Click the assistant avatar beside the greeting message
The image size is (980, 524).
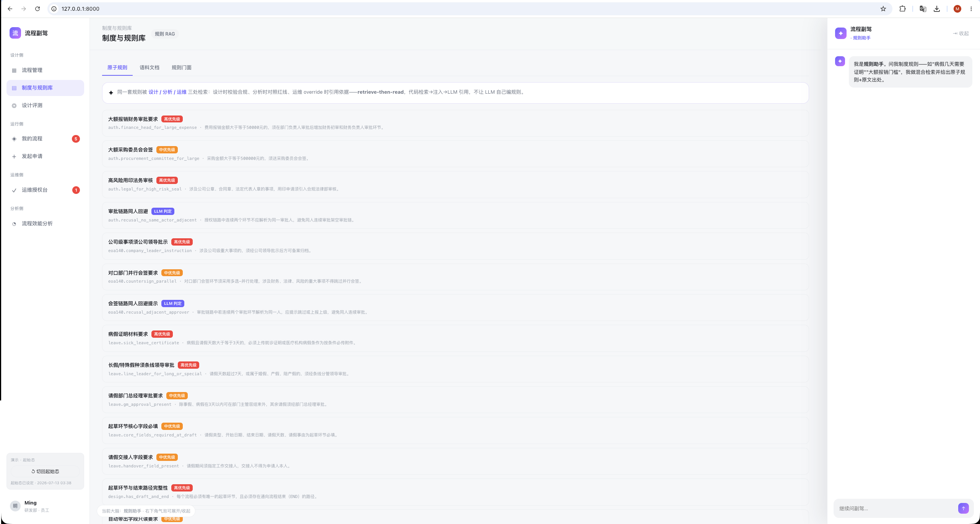point(840,61)
